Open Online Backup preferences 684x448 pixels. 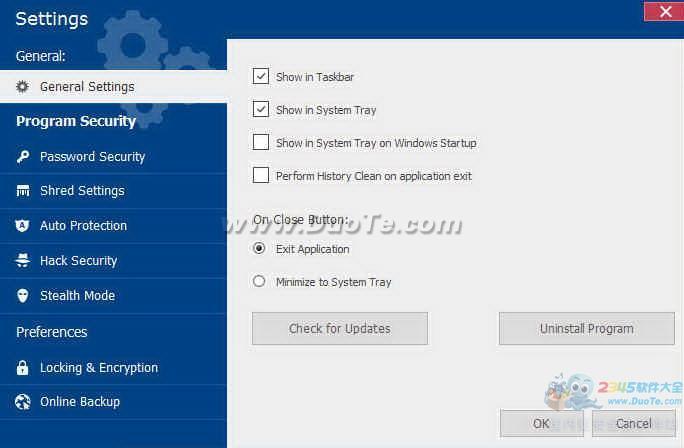(x=113, y=402)
